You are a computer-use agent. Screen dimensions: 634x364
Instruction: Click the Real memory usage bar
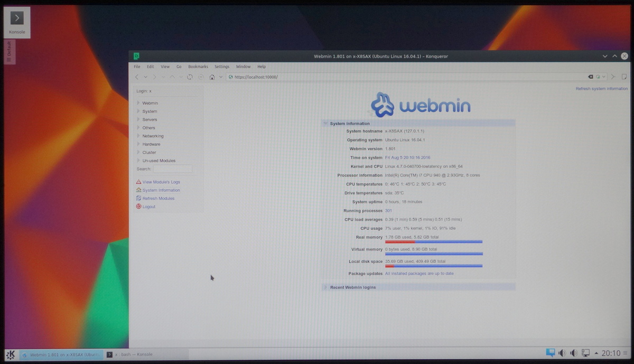click(x=434, y=242)
